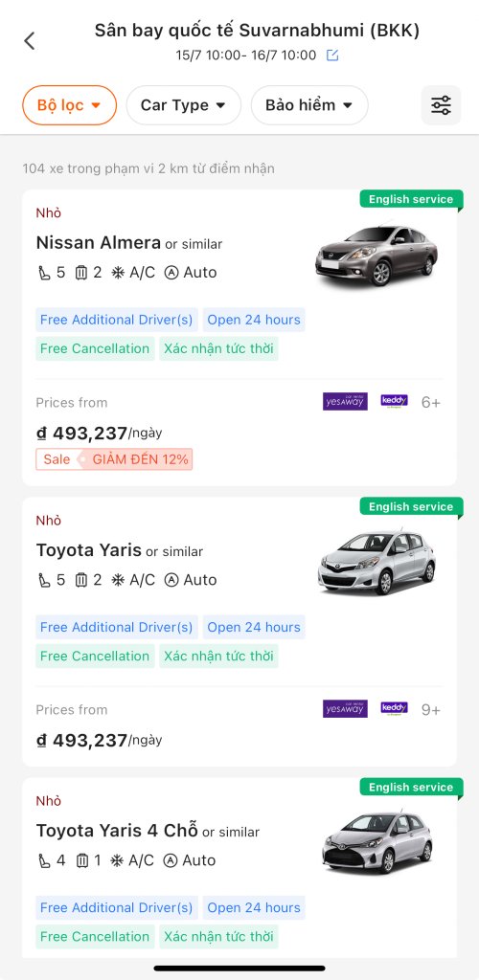Click Keddy logo on Toyota Yaris card
This screenshot has width=479, height=980.
point(395,709)
